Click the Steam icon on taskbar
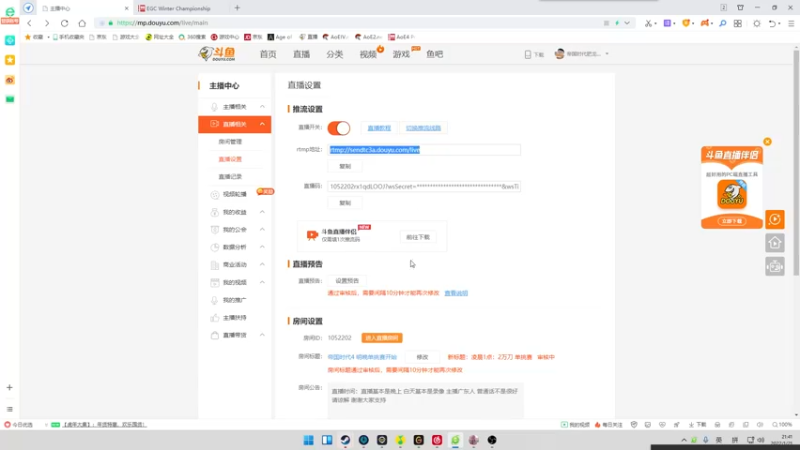The image size is (800, 450). tap(345, 440)
